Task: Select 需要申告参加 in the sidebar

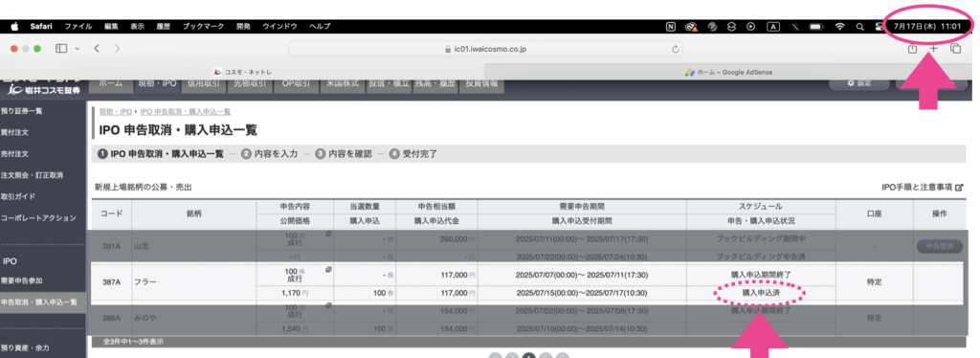Action: pos(22,281)
